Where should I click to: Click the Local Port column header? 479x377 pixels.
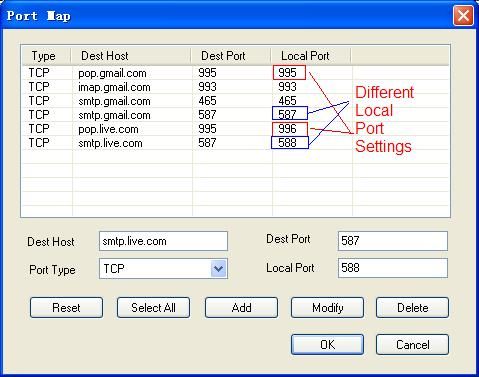[x=311, y=56]
